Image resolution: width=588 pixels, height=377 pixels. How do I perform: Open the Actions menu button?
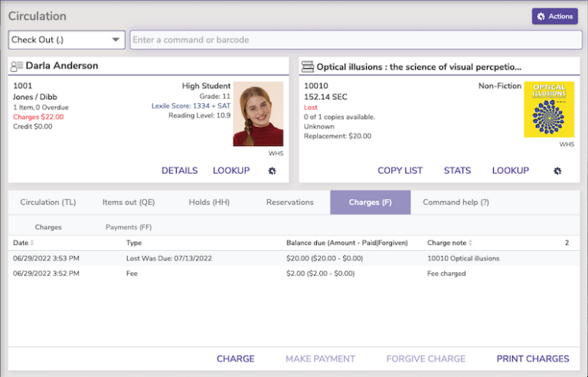[554, 16]
